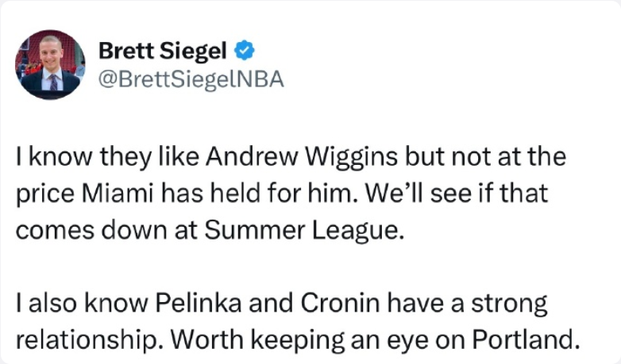Click the blue verified checkmark badge
Image resolution: width=621 pixels, height=364 pixels.
pos(245,50)
